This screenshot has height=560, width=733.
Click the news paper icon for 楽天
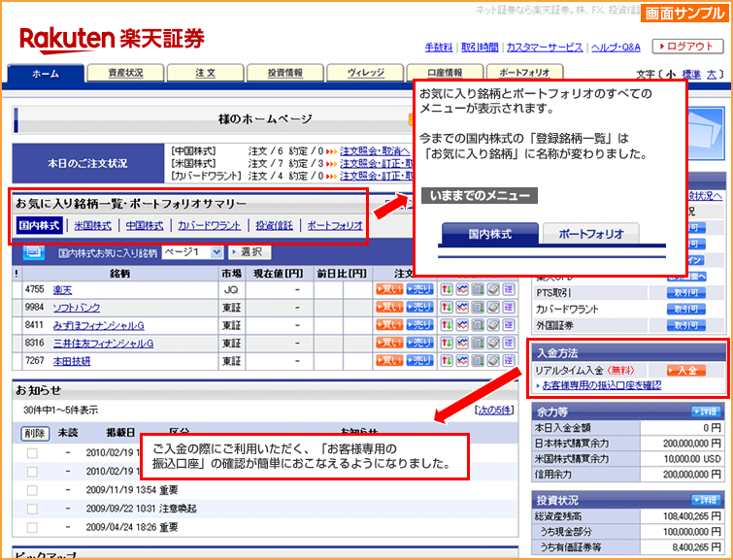(493, 290)
